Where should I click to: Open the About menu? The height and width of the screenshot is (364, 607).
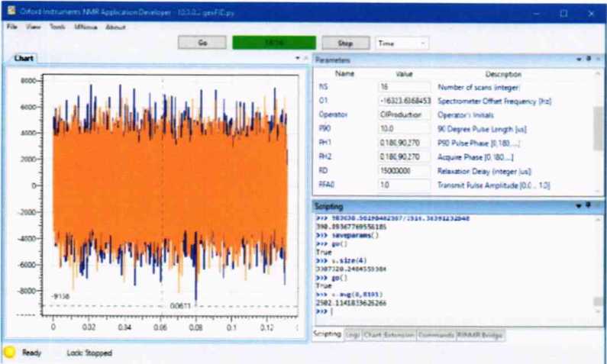click(x=115, y=27)
